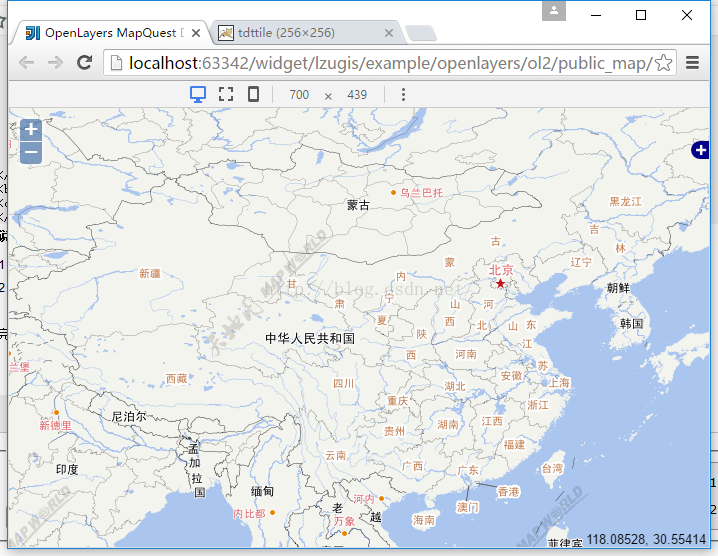Click the 朝鲜 country label
This screenshot has height=556, width=718.
(618, 288)
